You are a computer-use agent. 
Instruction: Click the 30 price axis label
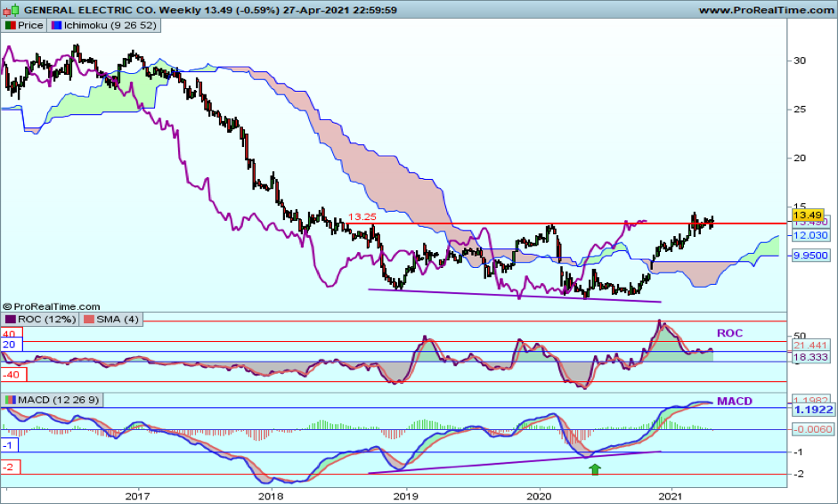click(800, 61)
